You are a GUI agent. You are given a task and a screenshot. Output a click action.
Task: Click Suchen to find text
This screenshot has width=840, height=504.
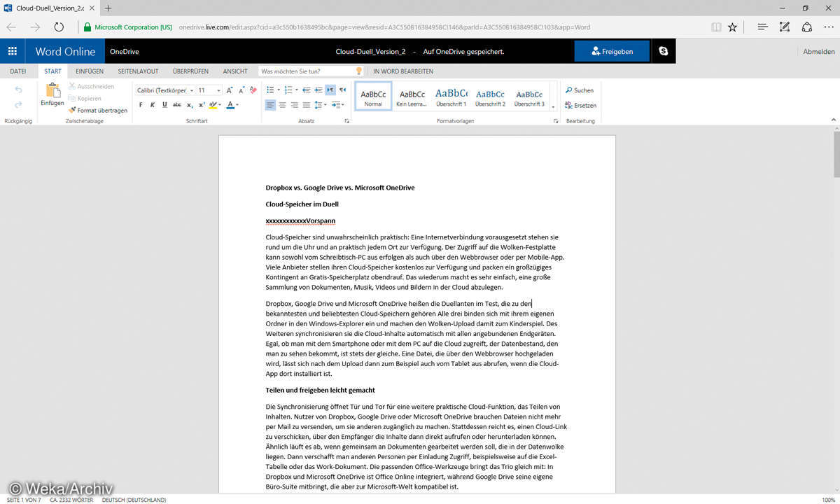click(x=580, y=90)
